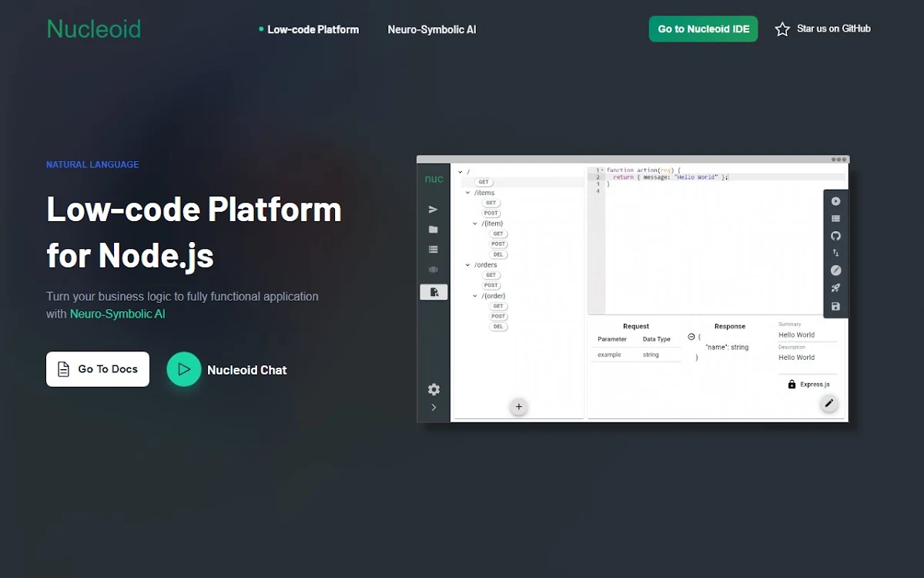This screenshot has width=924, height=578.
Task: Open the Low-code Platform nav item
Action: 313,29
